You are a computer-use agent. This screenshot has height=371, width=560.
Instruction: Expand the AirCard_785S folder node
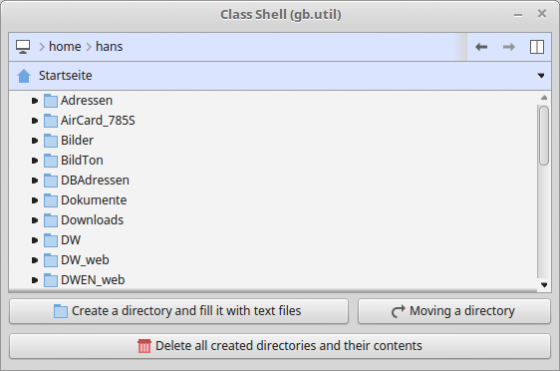tap(35, 121)
